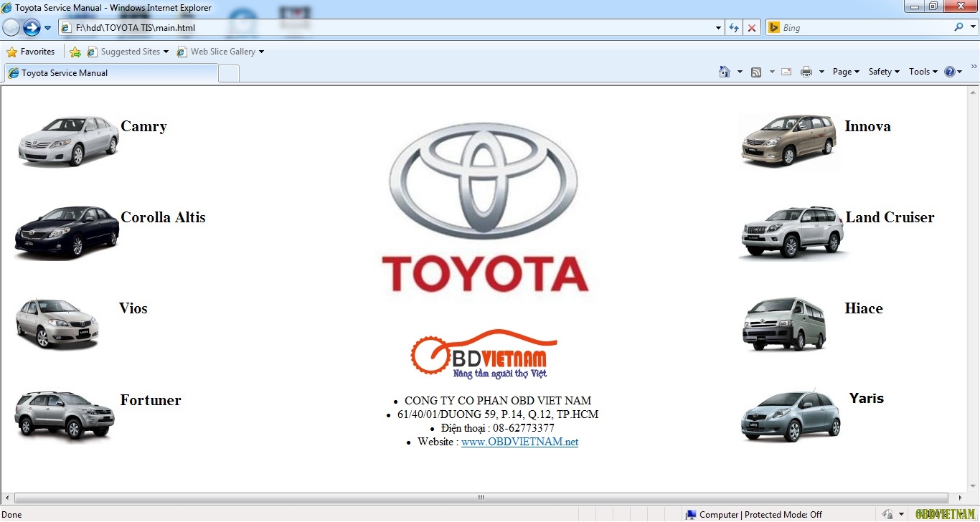
Task: Click the Camry car image
Action: click(68, 141)
